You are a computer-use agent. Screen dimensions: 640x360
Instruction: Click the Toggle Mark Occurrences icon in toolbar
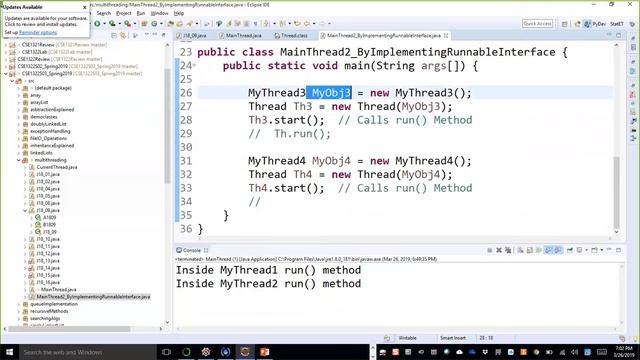click(229, 24)
